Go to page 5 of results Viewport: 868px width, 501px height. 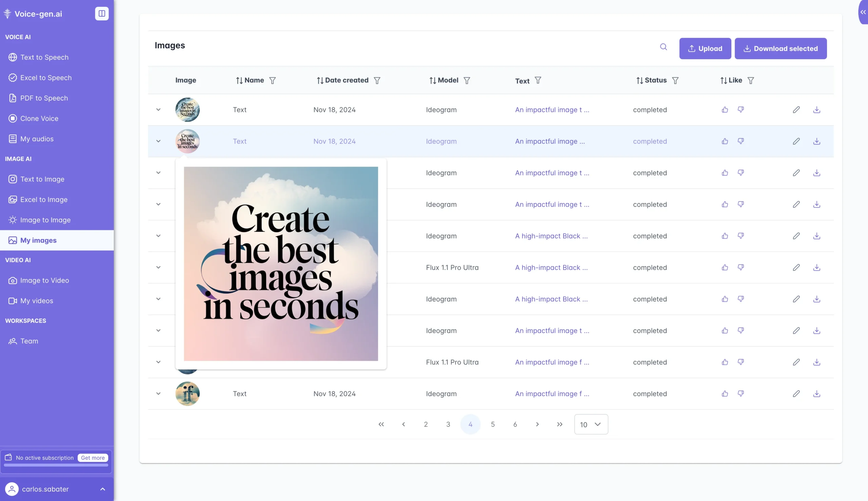[492, 424]
